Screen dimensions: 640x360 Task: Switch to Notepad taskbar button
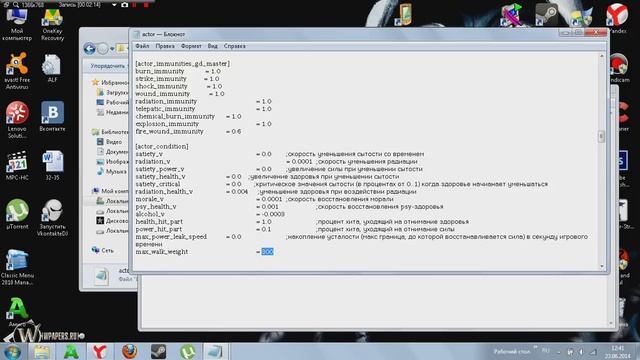tap(216, 351)
